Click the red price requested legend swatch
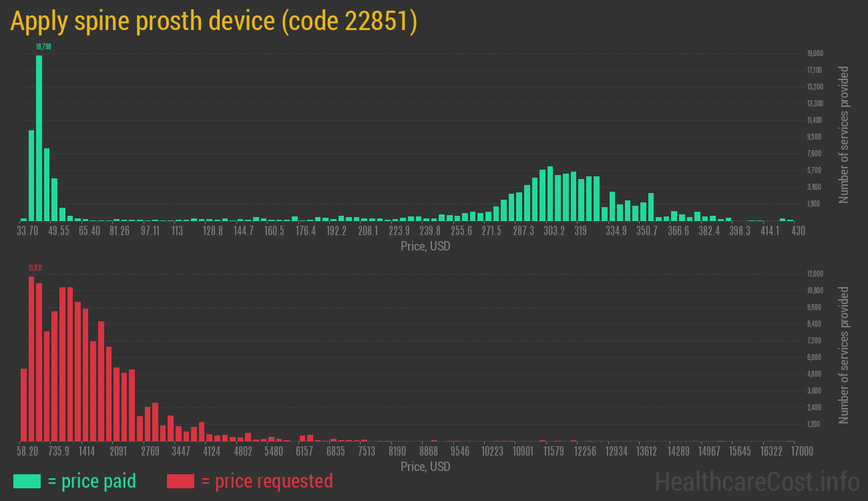 click(180, 481)
